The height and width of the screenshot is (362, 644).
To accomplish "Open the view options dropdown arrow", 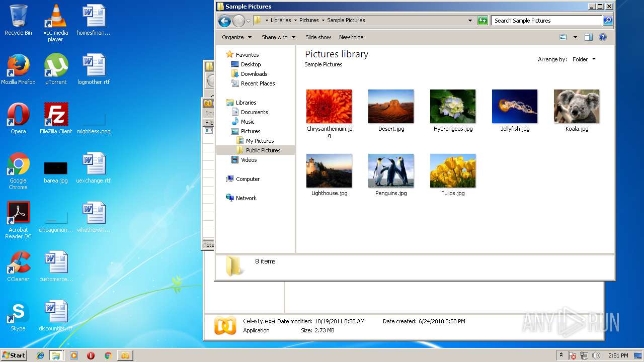I will (575, 37).
